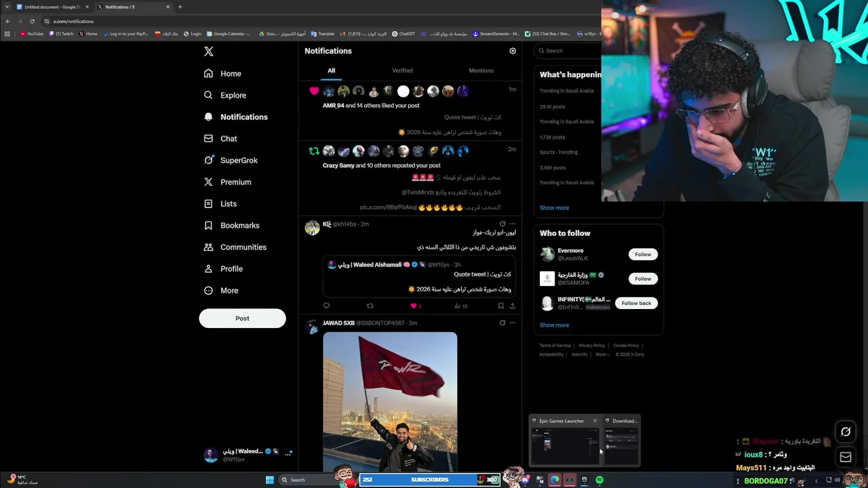The width and height of the screenshot is (868, 488).
Task: Expand the More footer options
Action: [602, 354]
